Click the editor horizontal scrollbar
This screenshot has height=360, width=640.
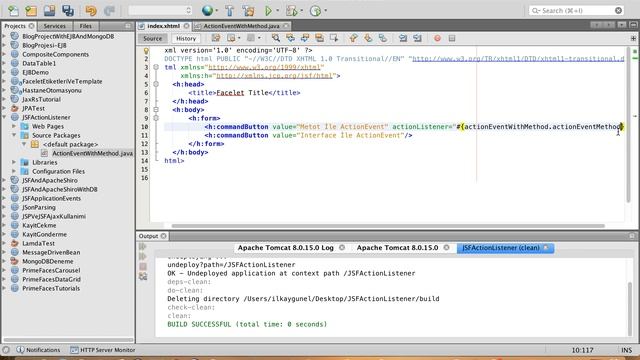(388, 226)
